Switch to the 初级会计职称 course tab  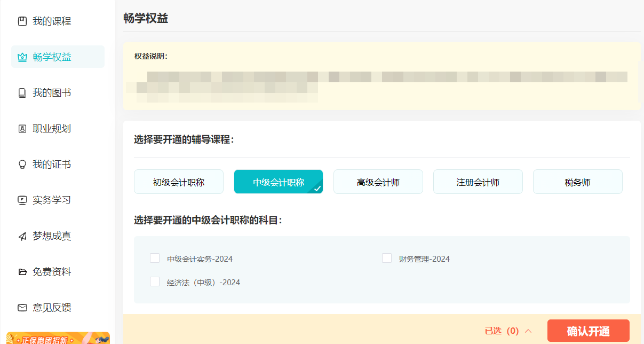178,182
